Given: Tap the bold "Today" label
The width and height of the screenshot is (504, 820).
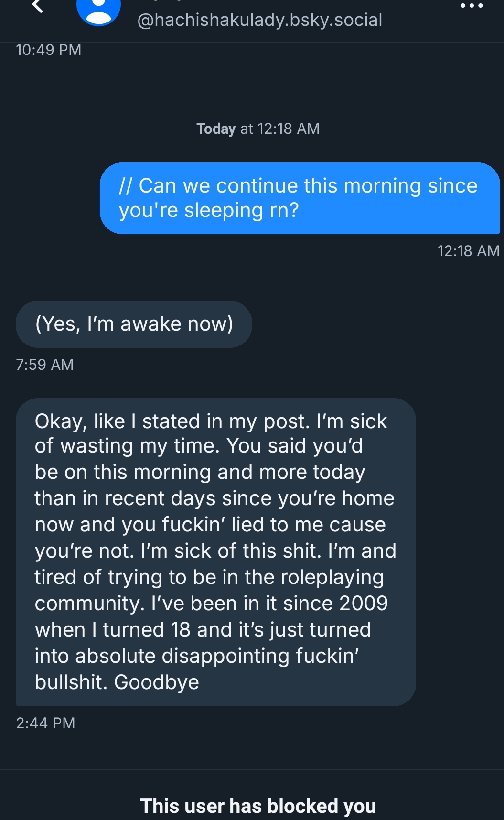Looking at the screenshot, I should pos(216,129).
